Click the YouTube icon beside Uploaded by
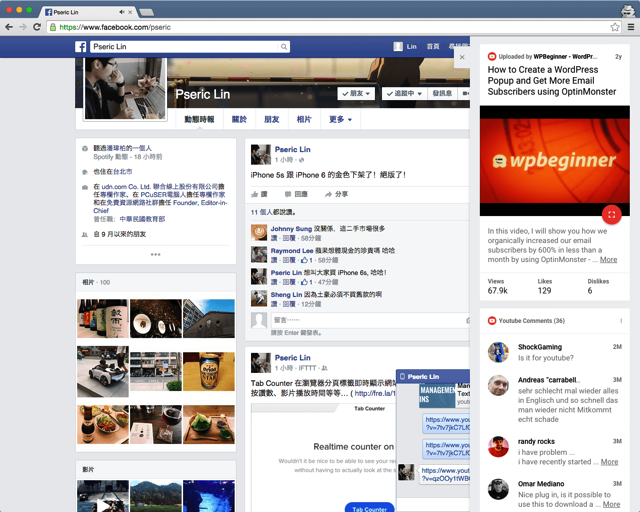Image resolution: width=640 pixels, height=512 pixels. point(492,56)
